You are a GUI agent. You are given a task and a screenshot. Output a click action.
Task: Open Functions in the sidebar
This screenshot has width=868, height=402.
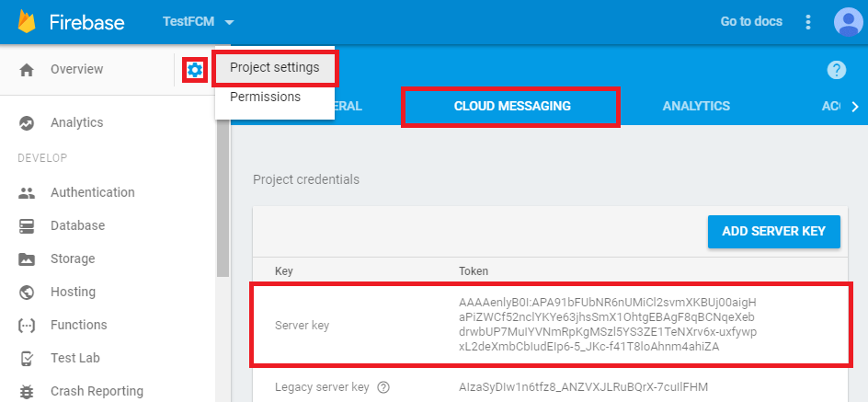pyautogui.click(x=78, y=325)
